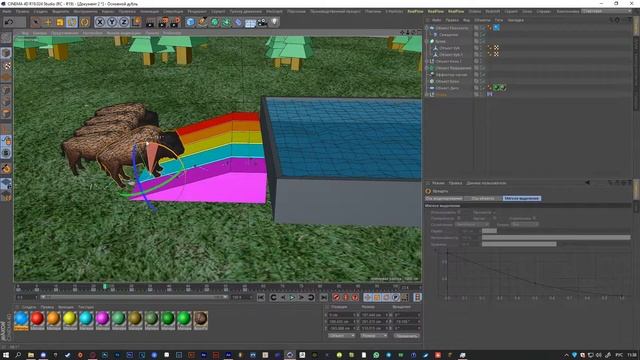The image size is (640, 360).
Task: Click the Floor environment icon in the toolbar
Action: pos(250,22)
